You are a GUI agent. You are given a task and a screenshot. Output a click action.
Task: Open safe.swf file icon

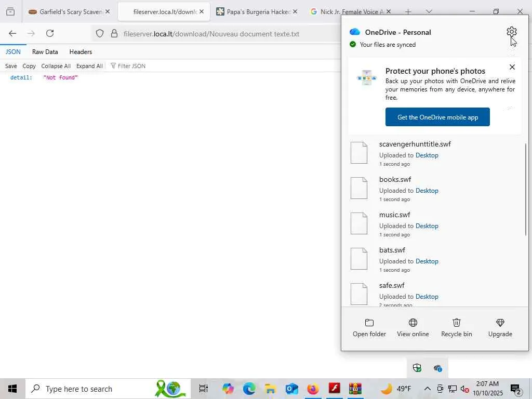click(359, 294)
